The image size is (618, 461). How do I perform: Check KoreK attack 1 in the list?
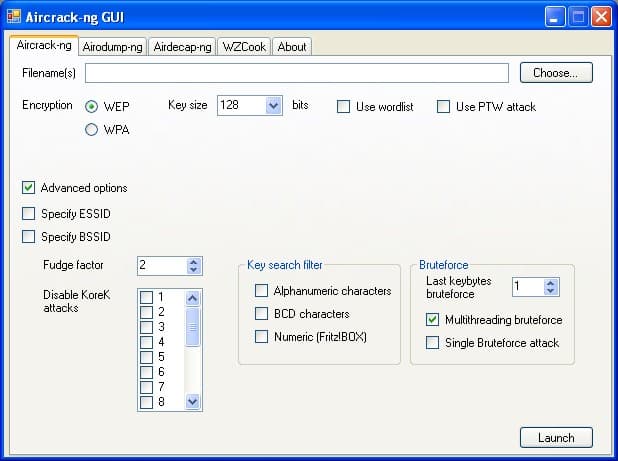pyautogui.click(x=147, y=297)
